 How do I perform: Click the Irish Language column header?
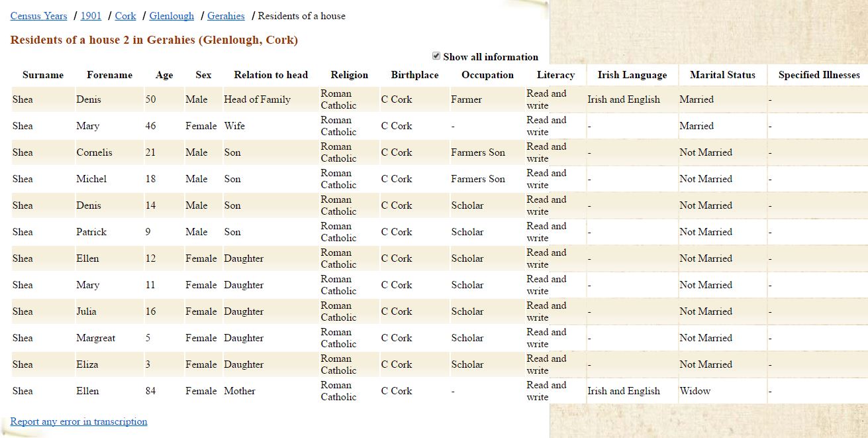(632, 75)
